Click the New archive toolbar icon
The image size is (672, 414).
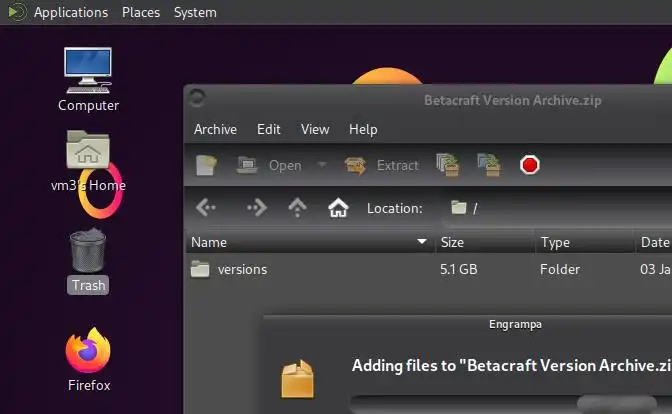[206, 165]
